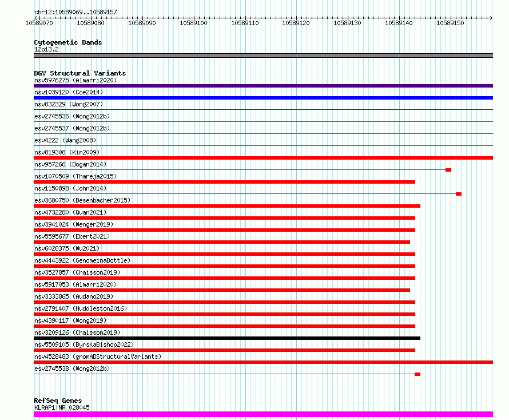Select the DGV Structural Variants track title
The image size is (509, 420).
80,73
